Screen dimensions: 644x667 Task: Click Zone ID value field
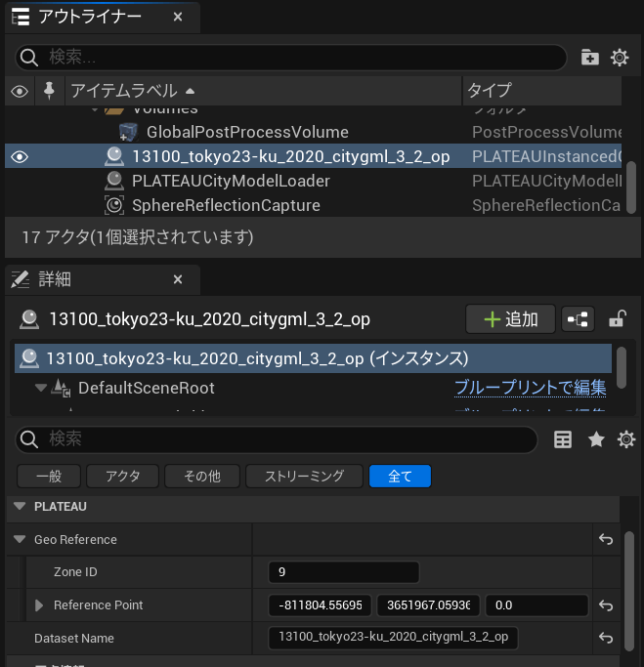[344, 572]
